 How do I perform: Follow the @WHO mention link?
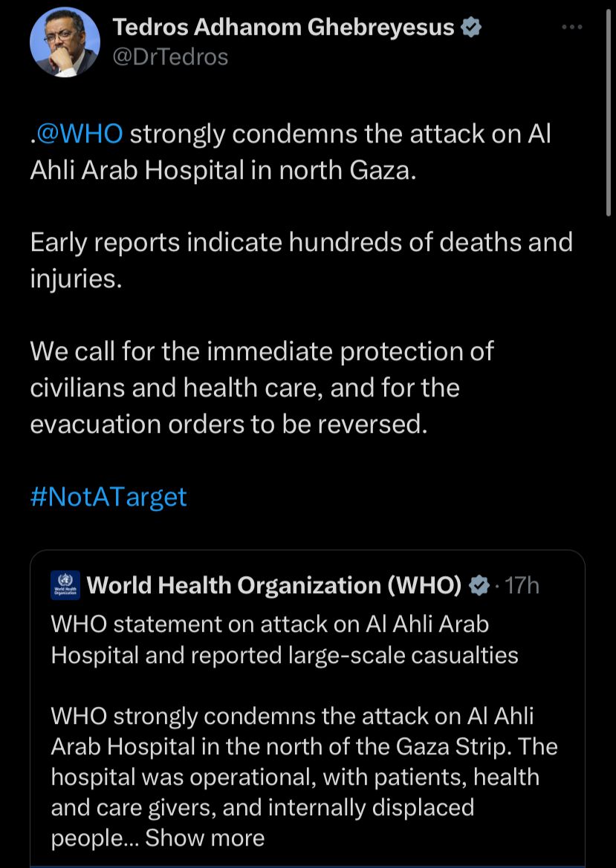point(79,134)
